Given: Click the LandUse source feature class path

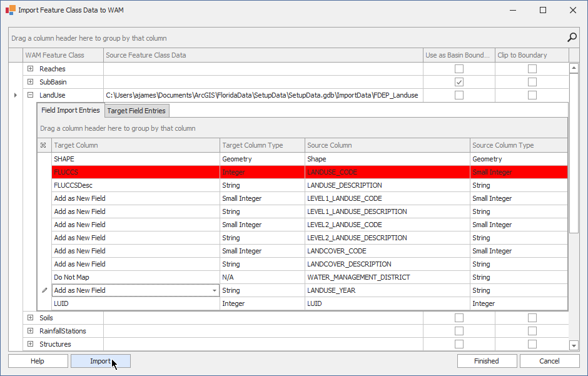Looking at the screenshot, I should [263, 95].
